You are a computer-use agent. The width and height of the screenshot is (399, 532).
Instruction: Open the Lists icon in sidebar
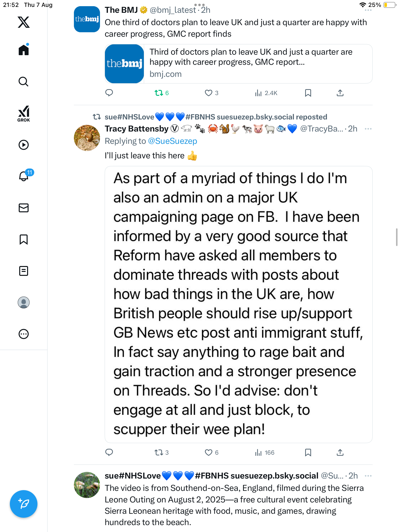click(x=24, y=271)
